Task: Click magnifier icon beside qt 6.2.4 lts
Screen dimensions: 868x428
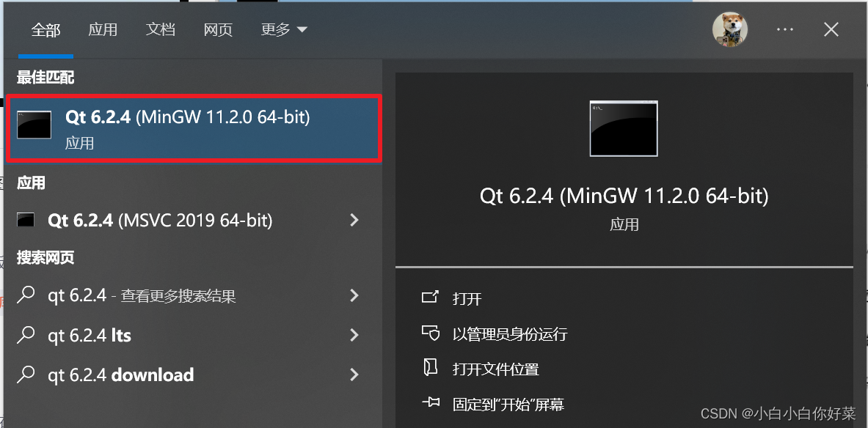Action: pos(26,334)
